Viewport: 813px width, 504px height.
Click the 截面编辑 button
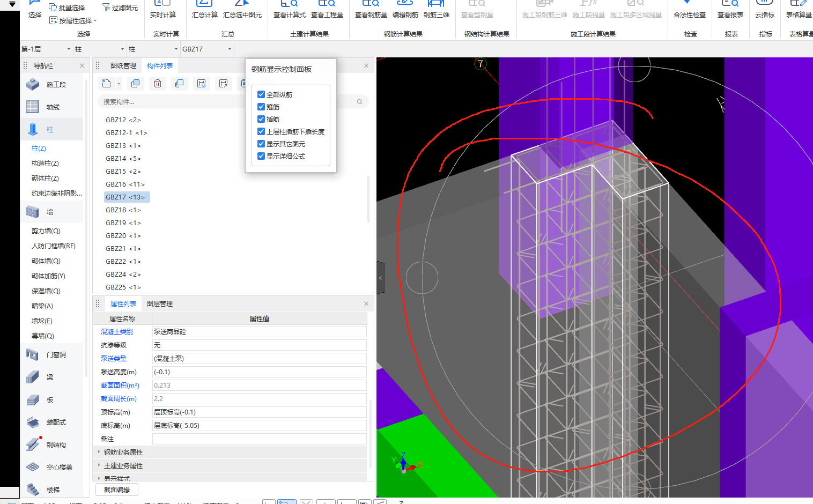(x=117, y=490)
